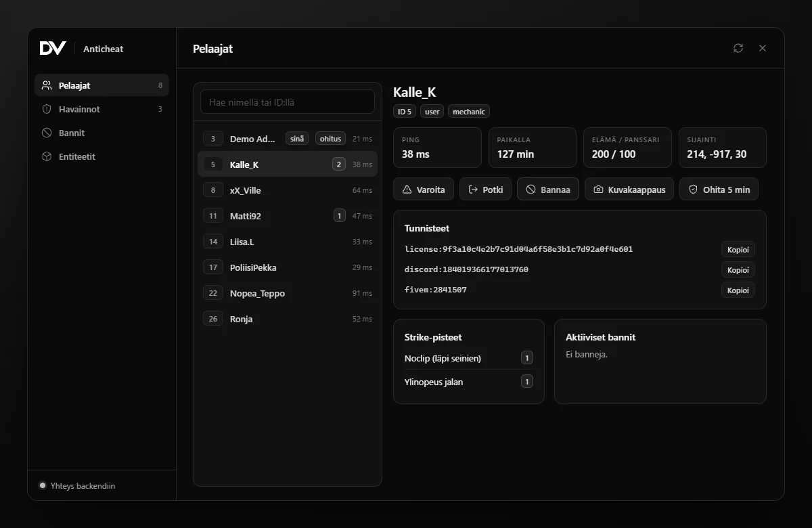Click the Ylinopeus jalan strike row

(469, 382)
